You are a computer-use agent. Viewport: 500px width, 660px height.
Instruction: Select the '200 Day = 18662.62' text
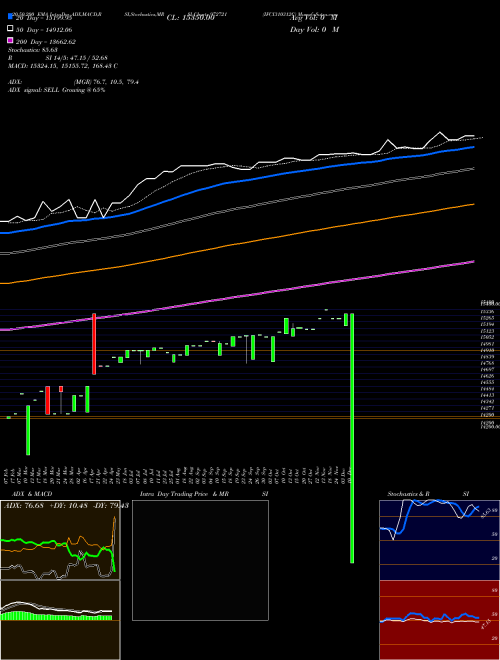[46, 42]
